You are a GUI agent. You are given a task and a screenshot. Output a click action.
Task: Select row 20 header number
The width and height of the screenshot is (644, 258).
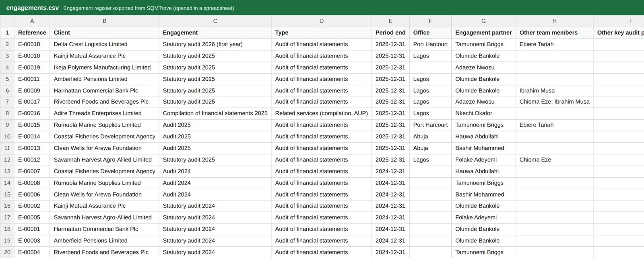coord(7,252)
